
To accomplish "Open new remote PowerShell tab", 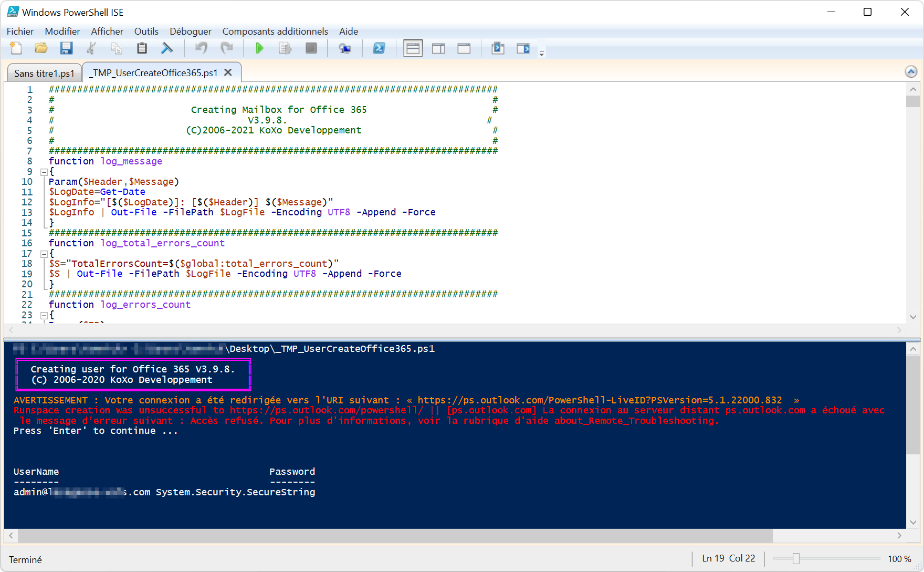I will [345, 48].
